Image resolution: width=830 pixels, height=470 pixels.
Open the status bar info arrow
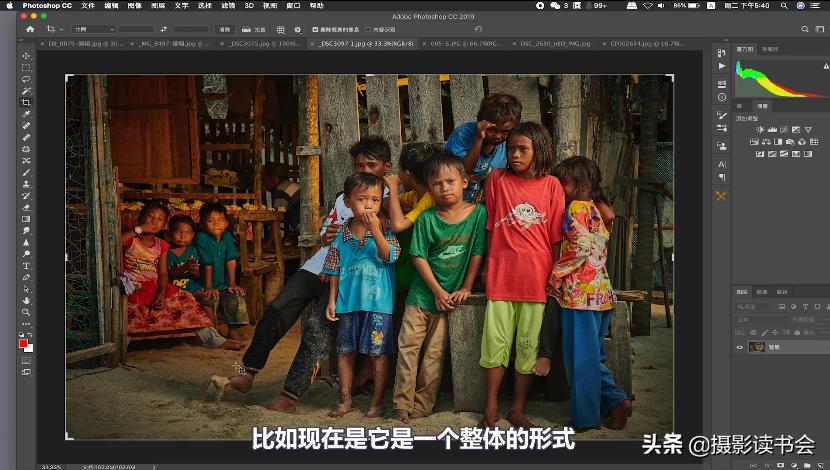click(154, 467)
